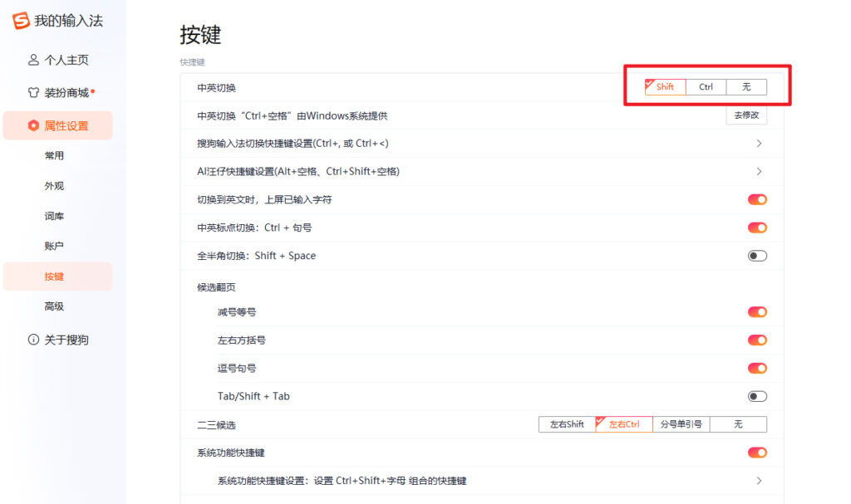Expand AI汪仔快捷键设置 chevron
This screenshot has width=851, height=504.
tap(760, 171)
